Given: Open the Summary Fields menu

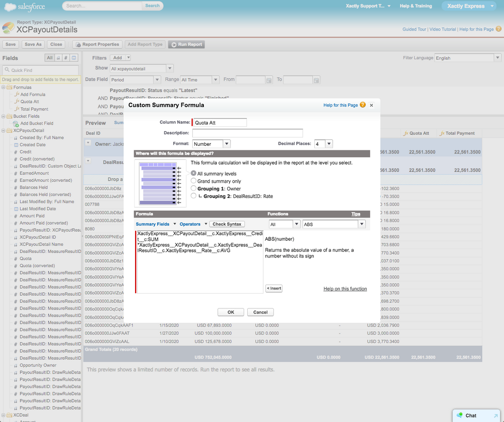Looking at the screenshot, I should pos(156,224).
